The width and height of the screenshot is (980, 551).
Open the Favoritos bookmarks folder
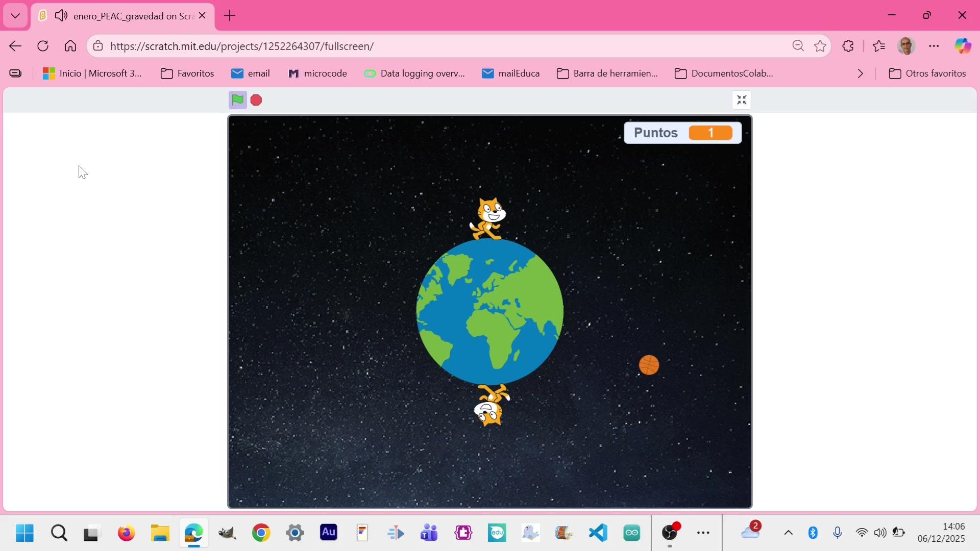click(x=187, y=73)
